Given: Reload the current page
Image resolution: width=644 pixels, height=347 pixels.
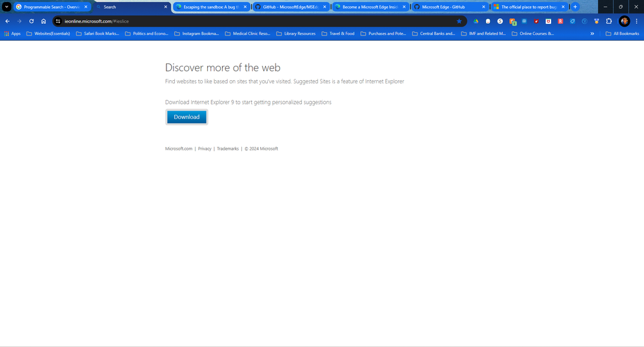Looking at the screenshot, I should coord(31,21).
